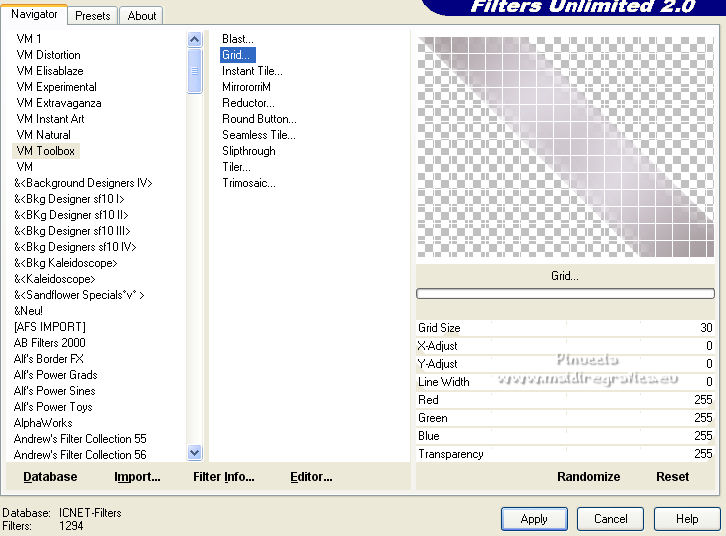Click the scroll down arrow of category list

click(x=194, y=452)
